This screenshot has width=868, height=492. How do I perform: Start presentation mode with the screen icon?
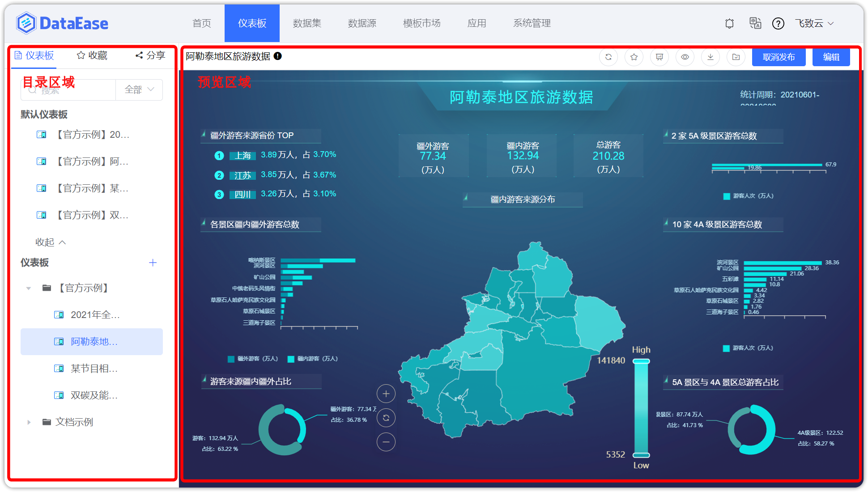tap(659, 57)
